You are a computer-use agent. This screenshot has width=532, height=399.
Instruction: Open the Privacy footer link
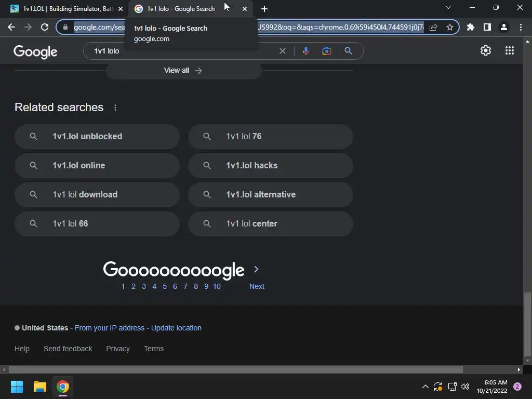point(118,349)
